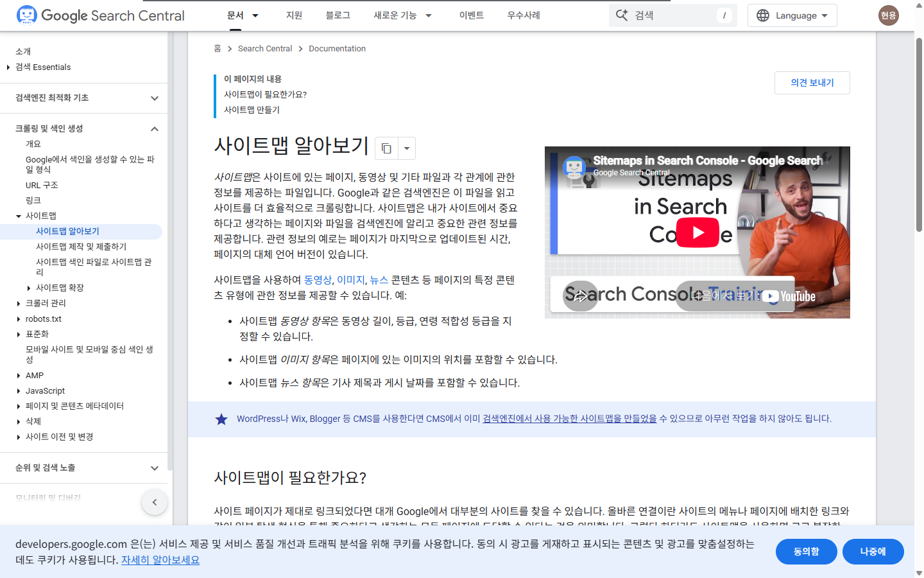Open the 이벤트 tab
This screenshot has height=578, width=924.
[x=472, y=15]
